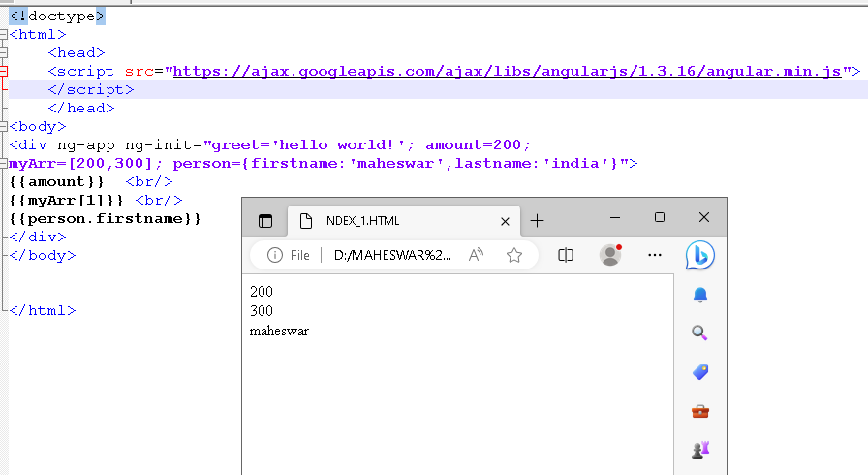Collapse the script tag fold marker
The width and height of the screenshot is (868, 475).
click(x=4, y=71)
